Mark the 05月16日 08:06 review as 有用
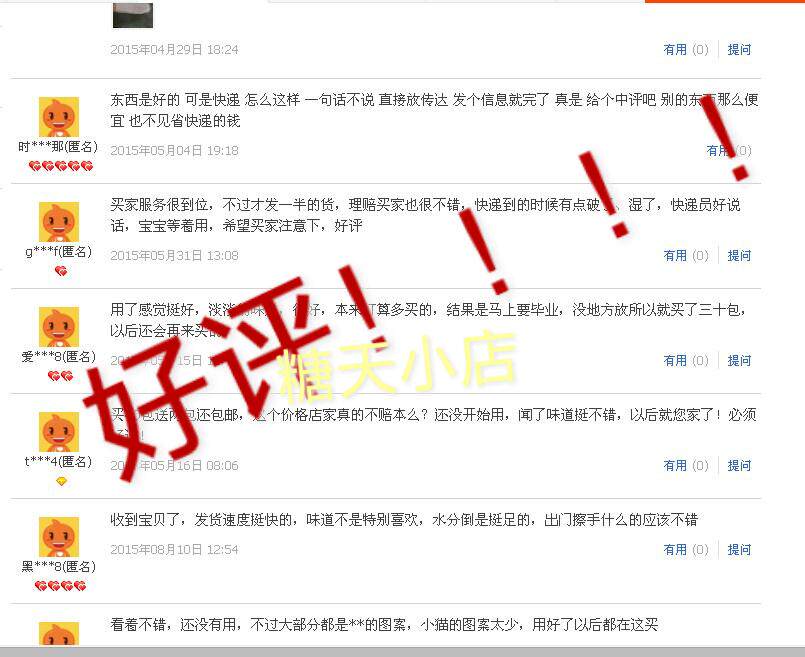 click(x=685, y=465)
